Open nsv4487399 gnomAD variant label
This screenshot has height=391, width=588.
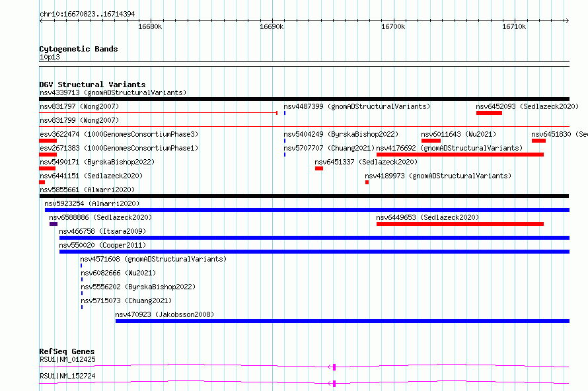coord(357,106)
